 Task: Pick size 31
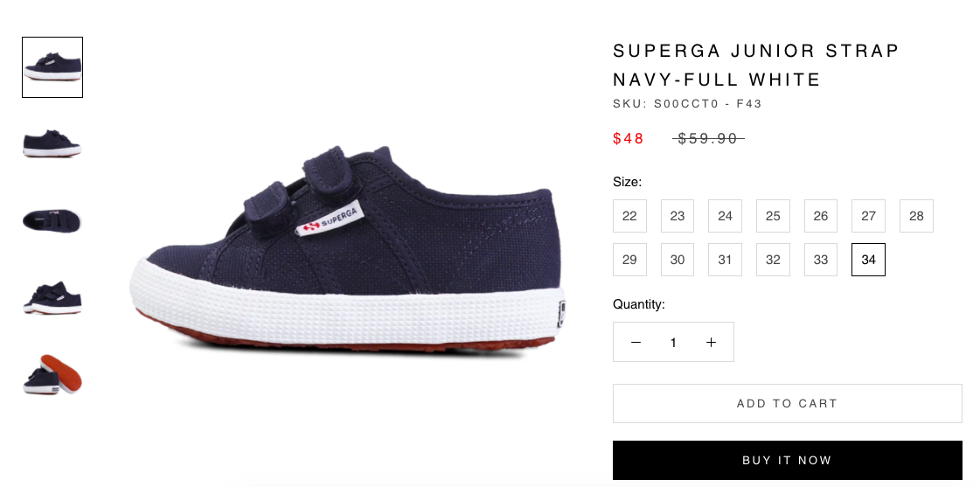(x=725, y=260)
